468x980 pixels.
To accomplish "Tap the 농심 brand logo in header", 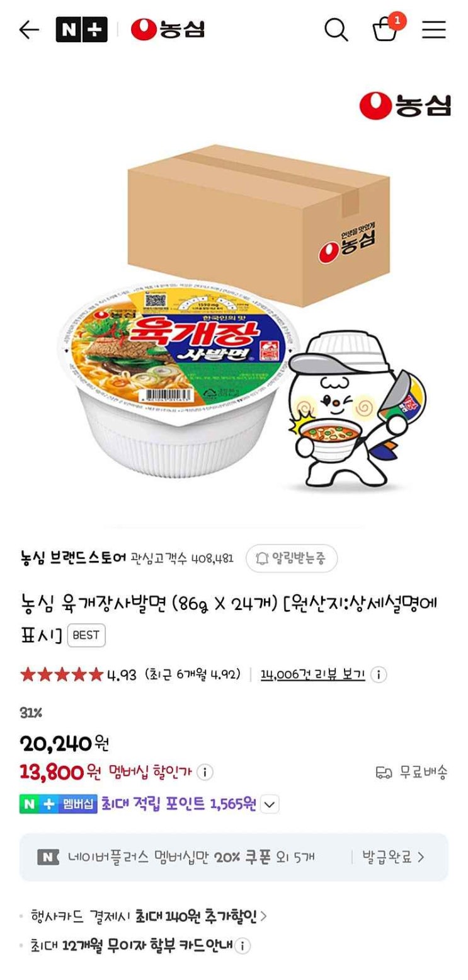I will click(x=168, y=30).
